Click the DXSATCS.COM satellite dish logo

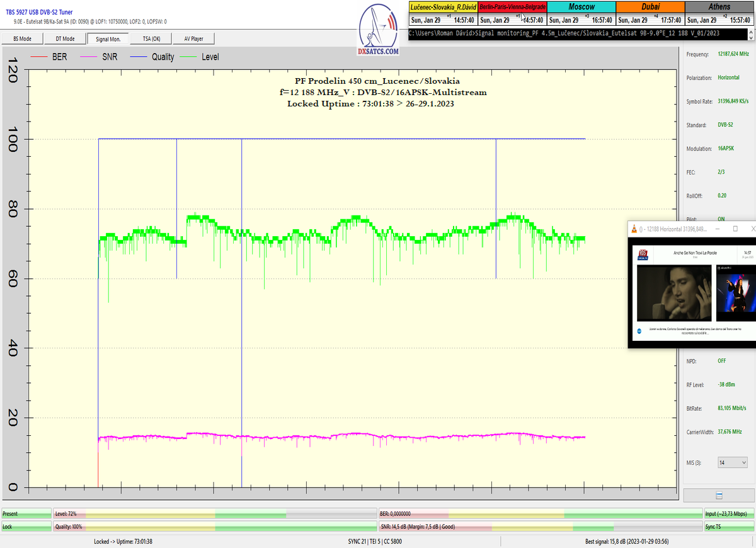(x=378, y=31)
